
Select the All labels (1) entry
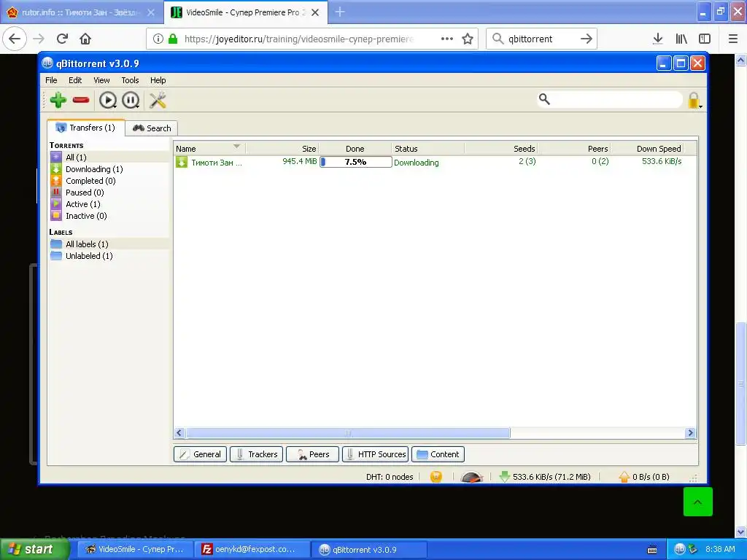[109, 244]
